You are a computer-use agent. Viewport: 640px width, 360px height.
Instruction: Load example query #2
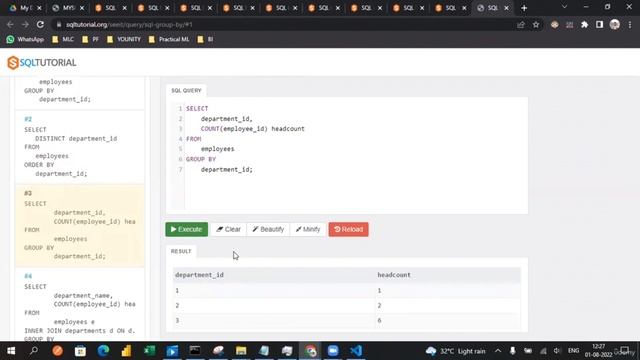click(x=80, y=147)
